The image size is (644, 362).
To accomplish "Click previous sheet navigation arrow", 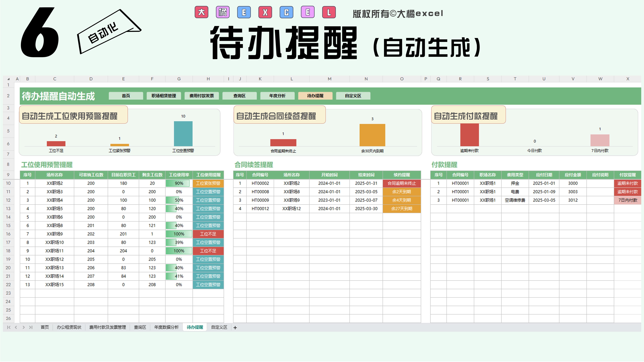I will coord(16,327).
